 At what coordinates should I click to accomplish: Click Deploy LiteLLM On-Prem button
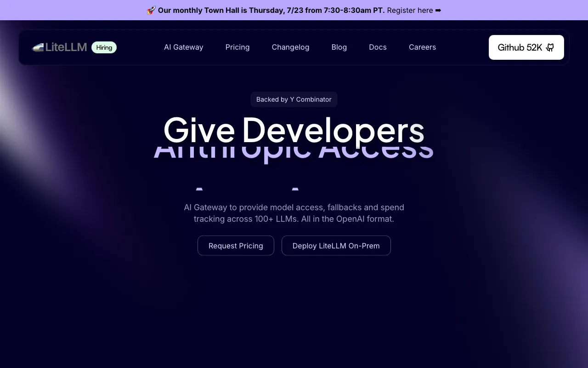click(x=336, y=246)
